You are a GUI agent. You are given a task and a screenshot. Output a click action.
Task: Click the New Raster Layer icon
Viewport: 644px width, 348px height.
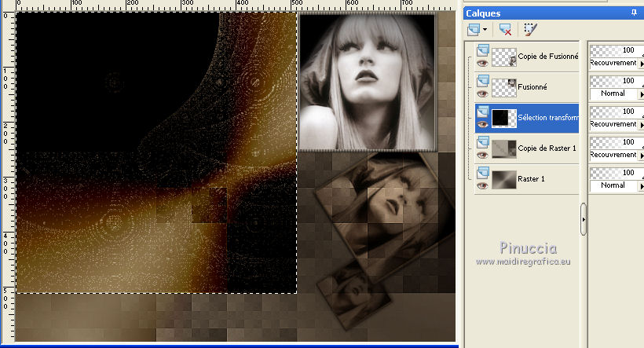[x=474, y=29]
